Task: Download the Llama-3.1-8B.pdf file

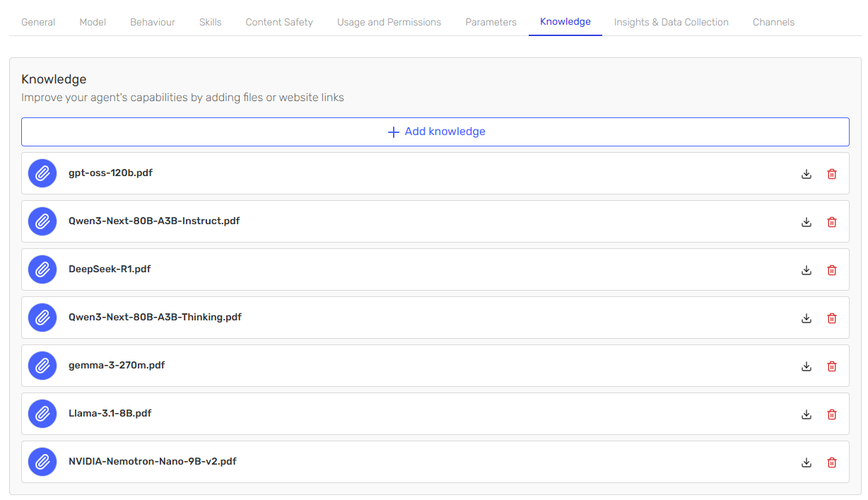Action: point(807,414)
